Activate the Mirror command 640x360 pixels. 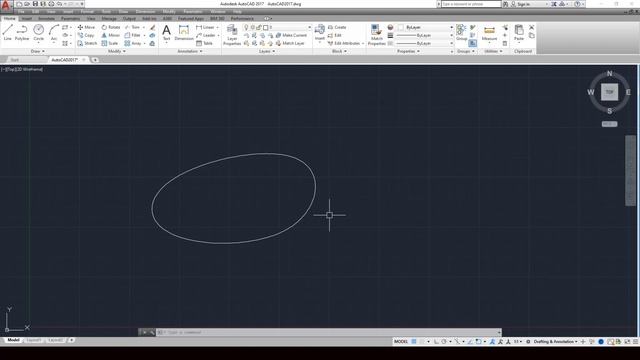111,36
